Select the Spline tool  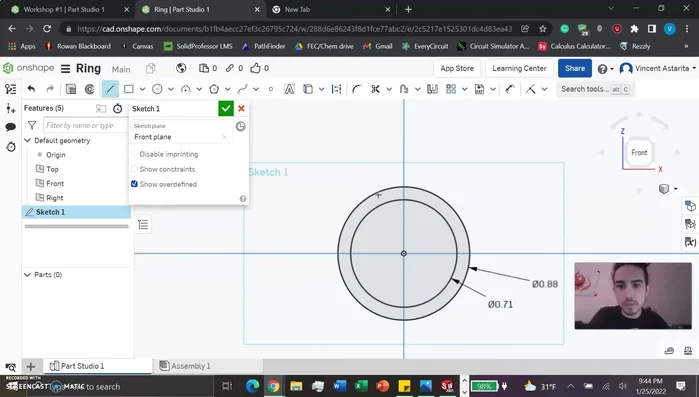[x=243, y=89]
